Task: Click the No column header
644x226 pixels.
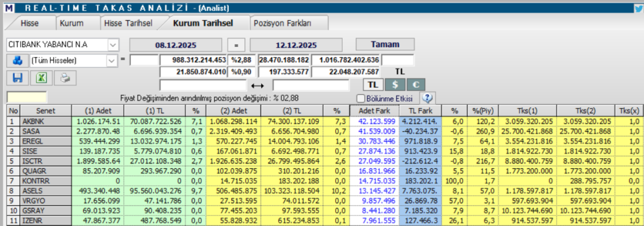Action: coord(14,110)
